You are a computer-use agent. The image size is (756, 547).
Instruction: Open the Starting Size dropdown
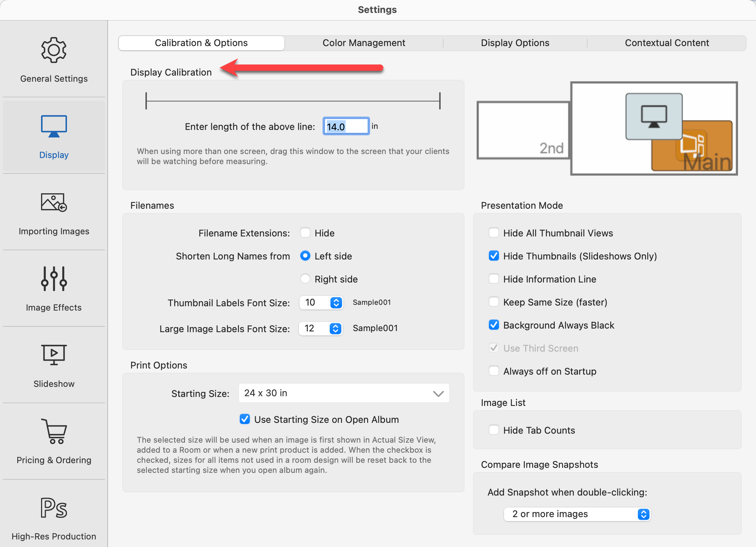tap(344, 393)
